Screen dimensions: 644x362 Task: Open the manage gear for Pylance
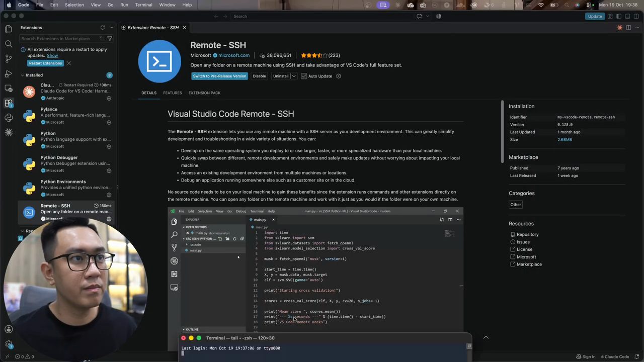click(109, 122)
